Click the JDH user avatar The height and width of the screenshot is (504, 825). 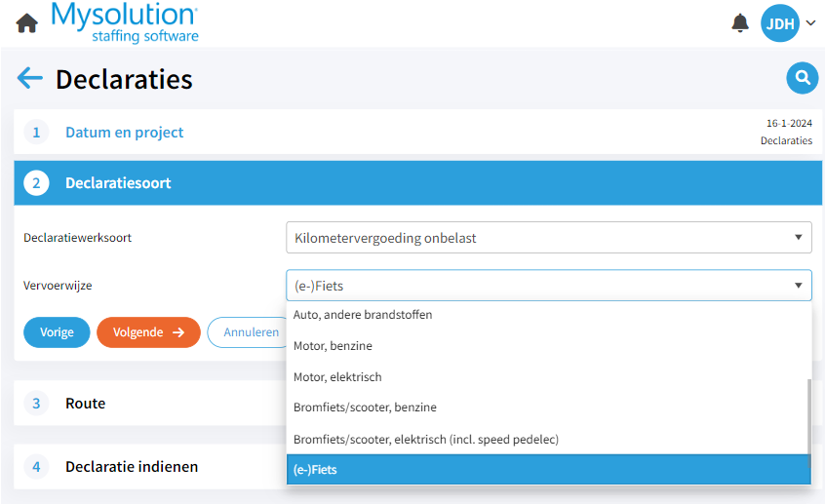pos(779,23)
